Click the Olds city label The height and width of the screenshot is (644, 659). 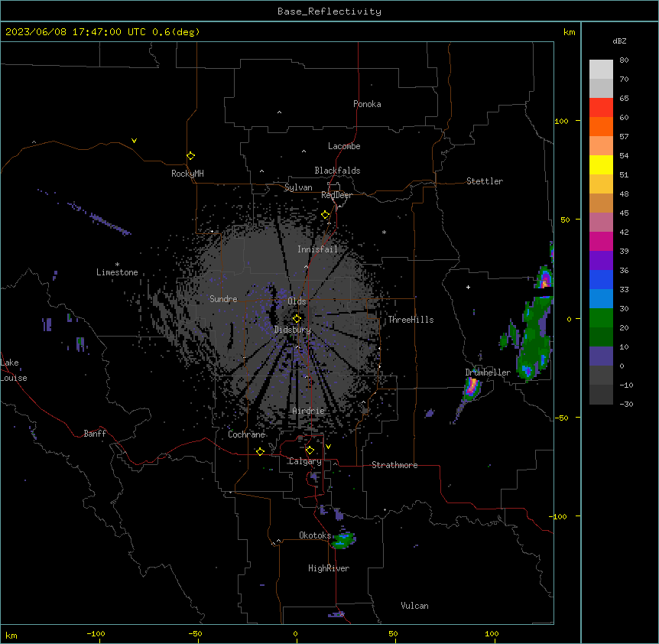[297, 301]
